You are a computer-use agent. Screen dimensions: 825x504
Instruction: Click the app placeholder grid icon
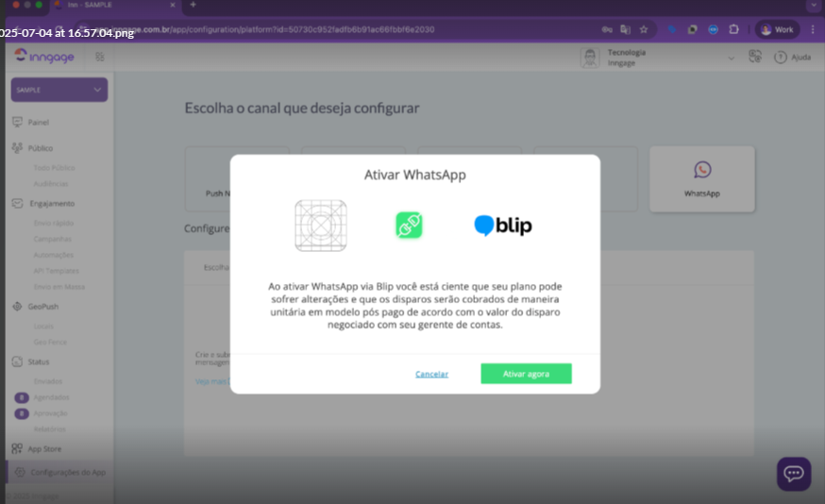[320, 226]
